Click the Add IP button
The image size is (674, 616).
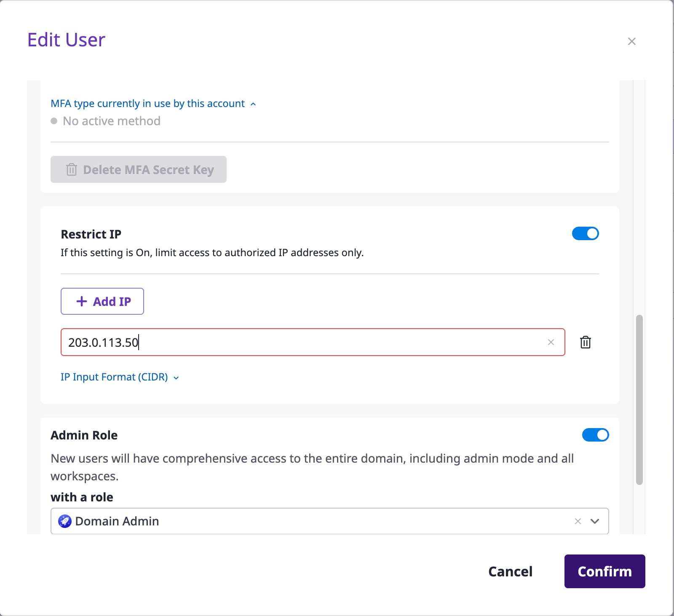[102, 301]
